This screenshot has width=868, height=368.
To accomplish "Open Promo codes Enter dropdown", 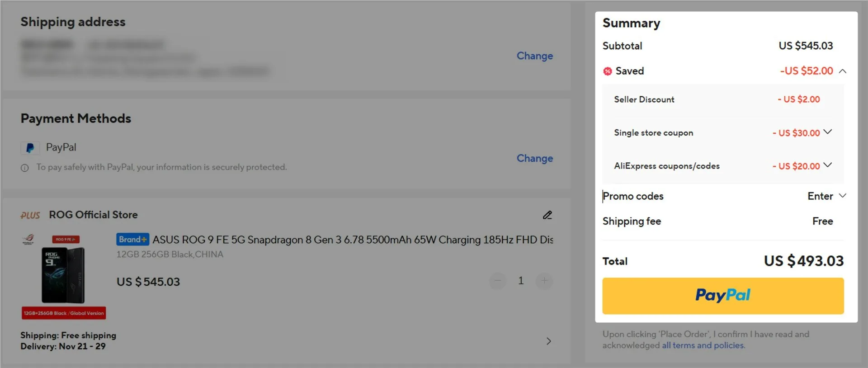I will (826, 196).
